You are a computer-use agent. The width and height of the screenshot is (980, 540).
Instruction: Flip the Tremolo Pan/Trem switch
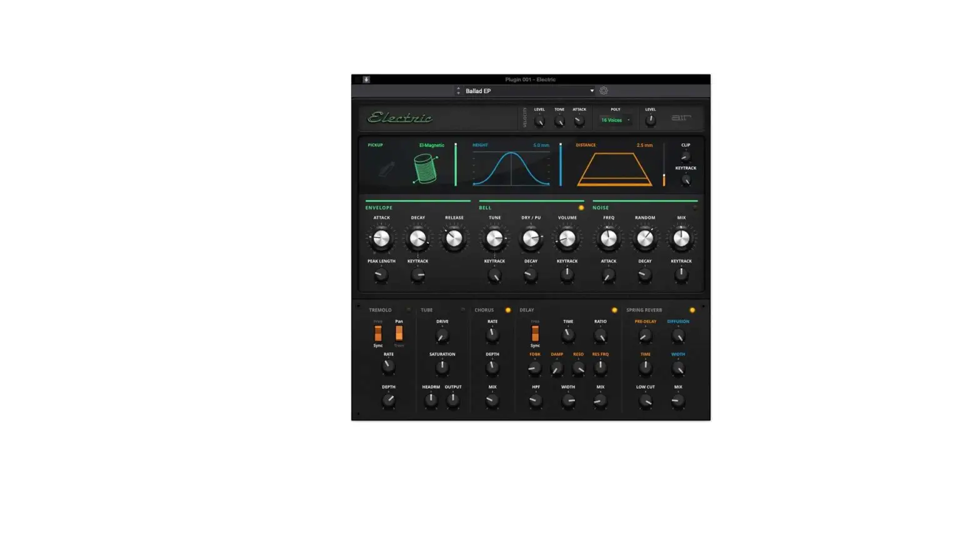tap(399, 333)
